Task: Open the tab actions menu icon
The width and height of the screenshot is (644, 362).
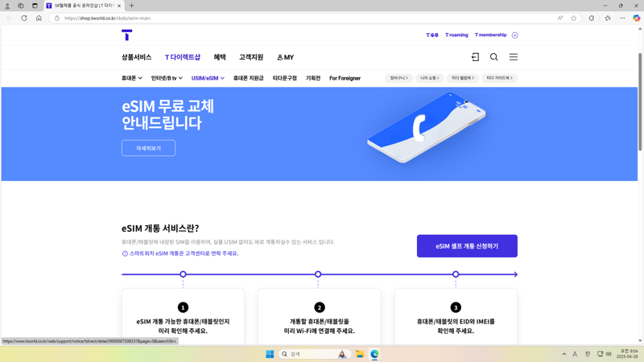Action: 35,6
